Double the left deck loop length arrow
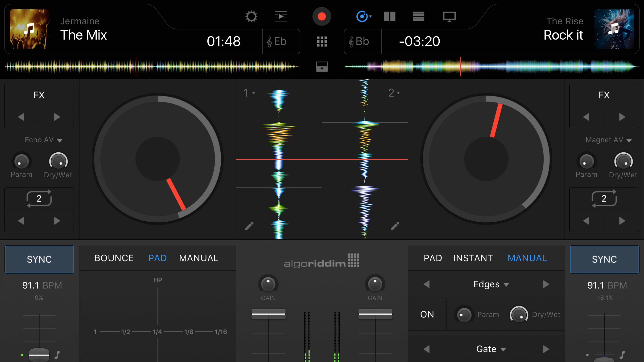The image size is (644, 362). click(57, 221)
